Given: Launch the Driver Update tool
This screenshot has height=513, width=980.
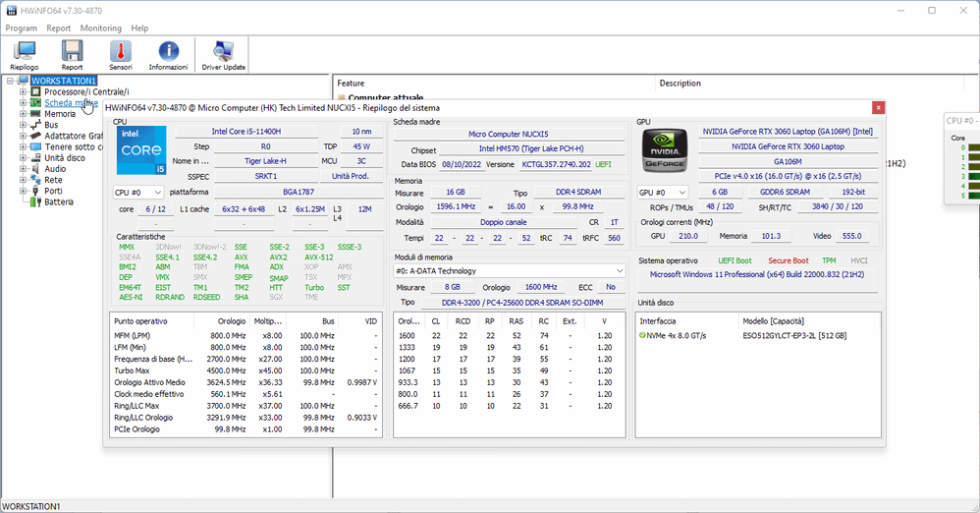Looking at the screenshot, I should click(223, 55).
